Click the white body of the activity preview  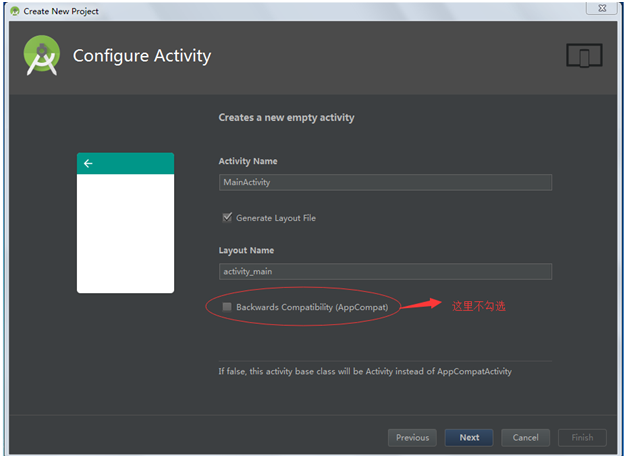point(125,233)
